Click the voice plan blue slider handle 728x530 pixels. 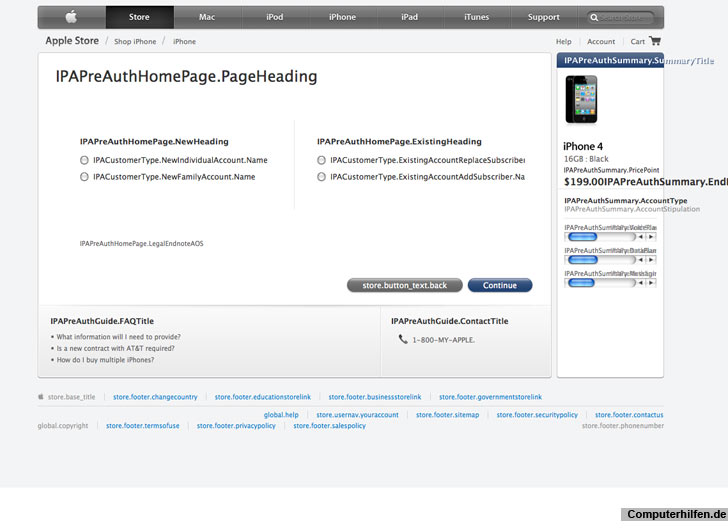click(x=583, y=237)
